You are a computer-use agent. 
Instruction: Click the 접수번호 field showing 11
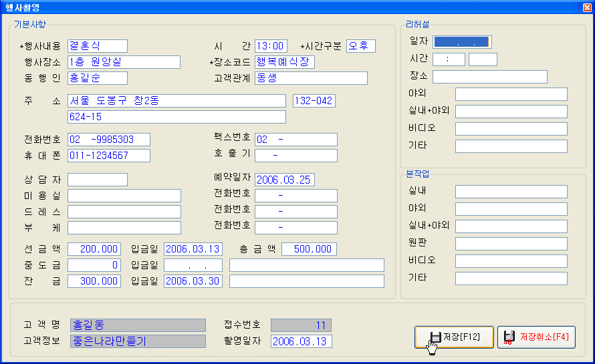coord(301,325)
